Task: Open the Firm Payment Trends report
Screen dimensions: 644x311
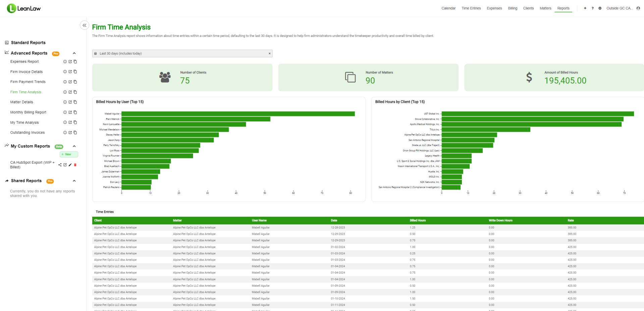Action: pyautogui.click(x=28, y=82)
